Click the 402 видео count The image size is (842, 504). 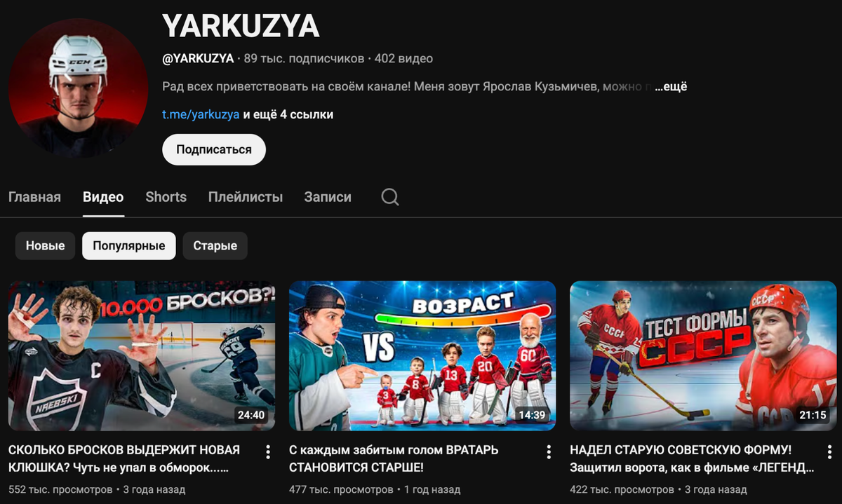coord(404,59)
